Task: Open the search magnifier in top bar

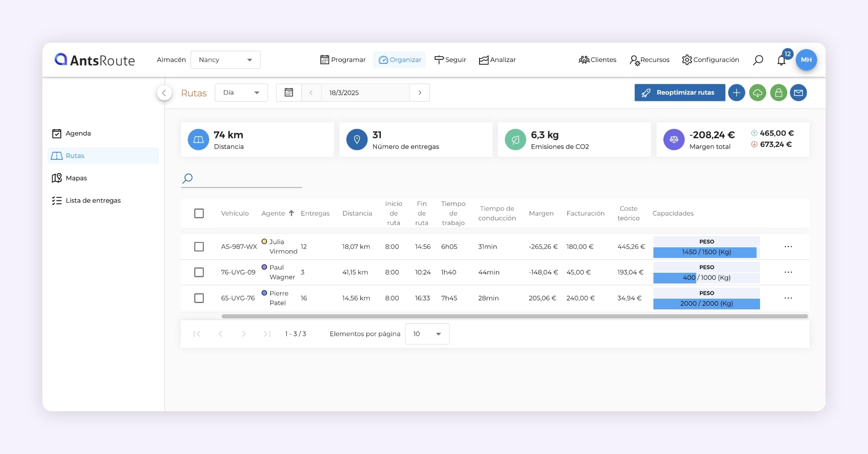Action: click(x=758, y=60)
